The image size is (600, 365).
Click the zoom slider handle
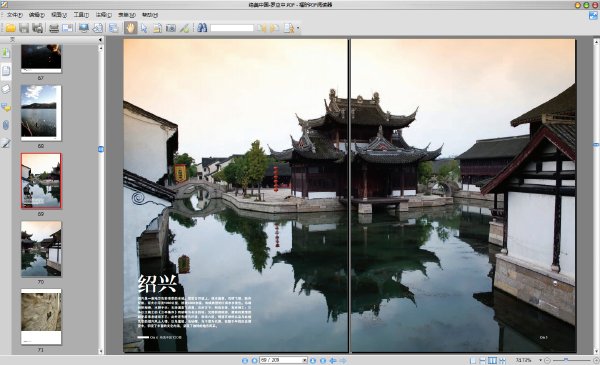click(566, 360)
